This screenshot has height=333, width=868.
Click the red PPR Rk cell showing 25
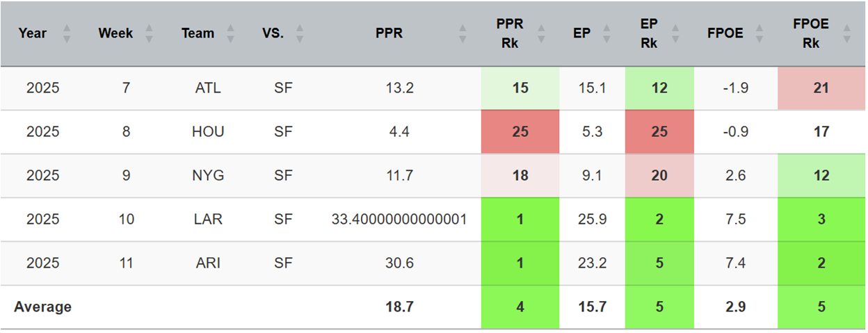pyautogui.click(x=520, y=131)
